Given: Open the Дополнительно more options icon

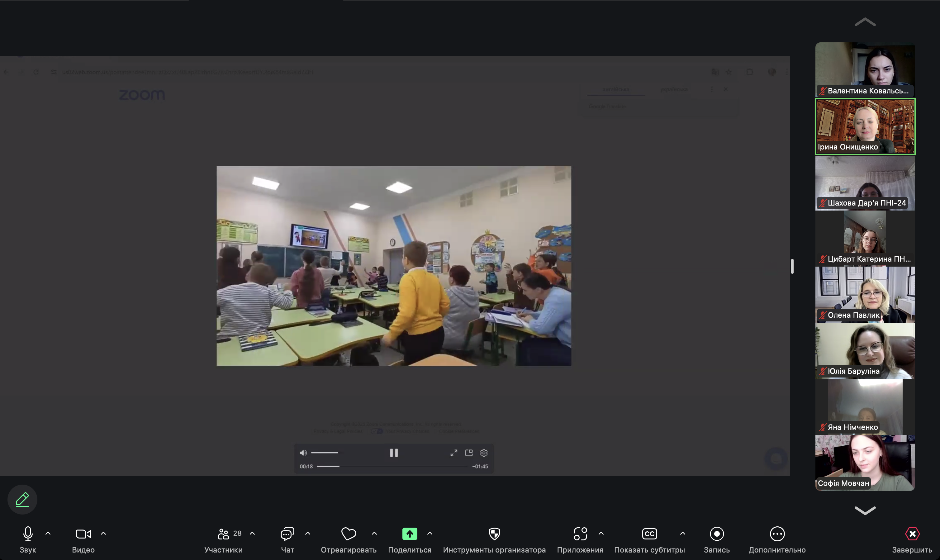Looking at the screenshot, I should click(x=777, y=534).
